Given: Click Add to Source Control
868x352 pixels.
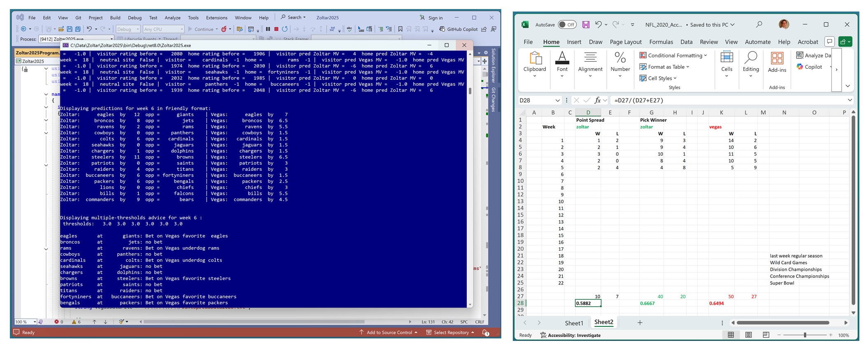Looking at the screenshot, I should pos(389,332).
